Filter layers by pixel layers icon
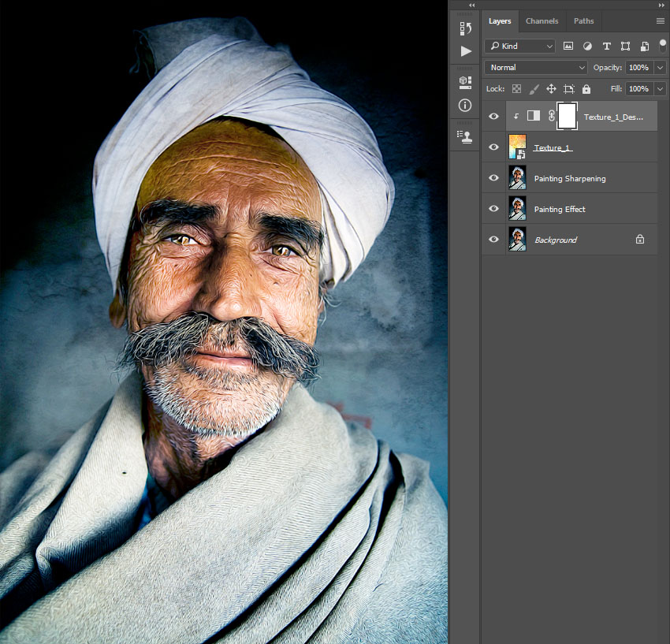 tap(568, 47)
